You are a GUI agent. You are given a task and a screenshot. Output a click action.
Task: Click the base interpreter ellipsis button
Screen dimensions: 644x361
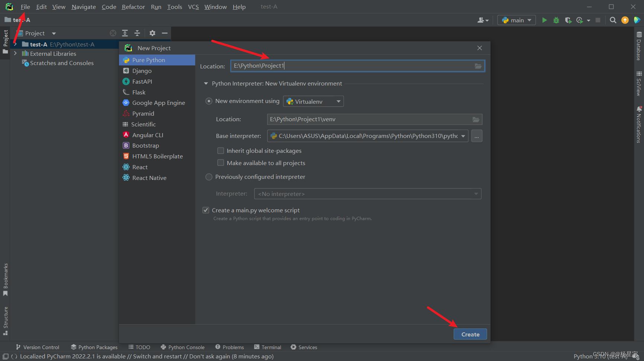pyautogui.click(x=477, y=136)
